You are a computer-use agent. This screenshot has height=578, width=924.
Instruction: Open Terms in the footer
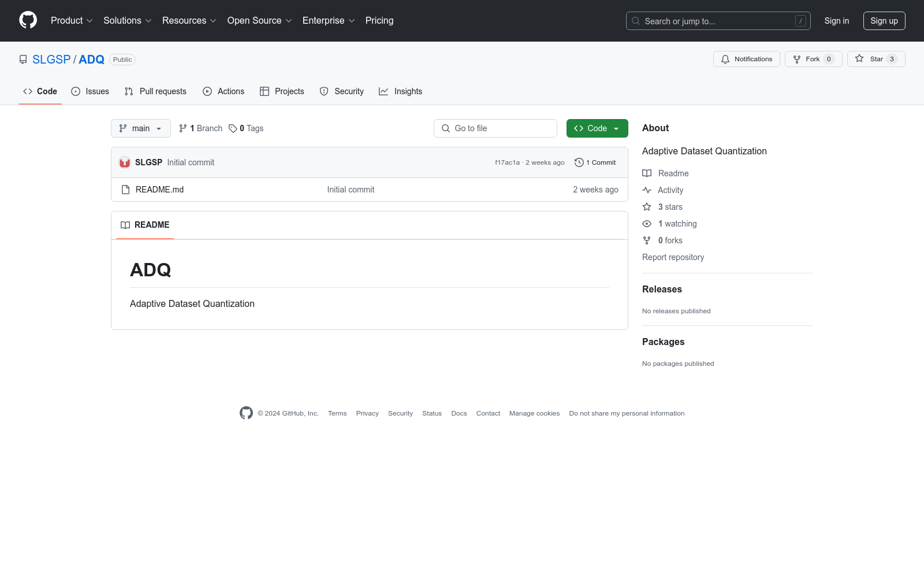tap(337, 413)
